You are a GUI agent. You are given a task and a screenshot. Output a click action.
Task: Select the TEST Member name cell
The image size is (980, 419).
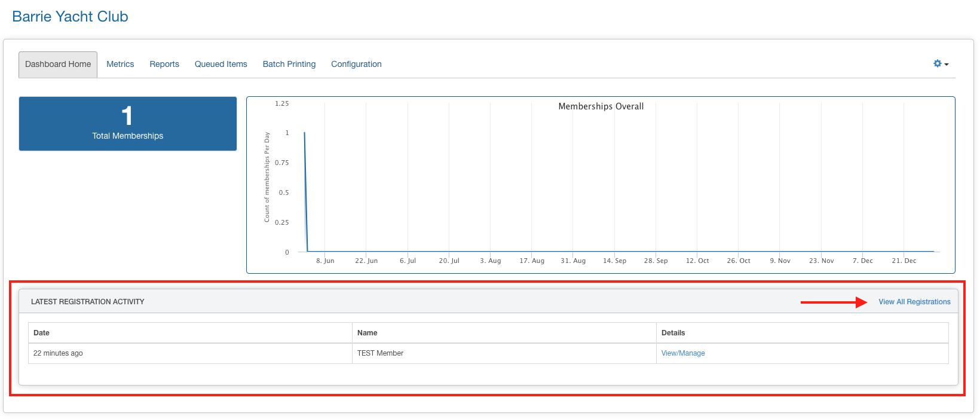380,353
